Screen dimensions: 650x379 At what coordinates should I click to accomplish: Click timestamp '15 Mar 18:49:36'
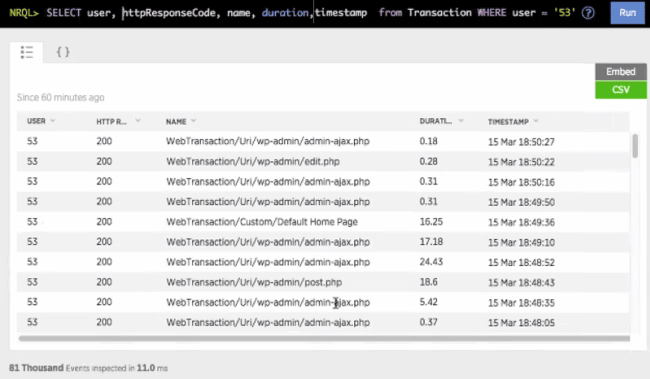click(521, 222)
